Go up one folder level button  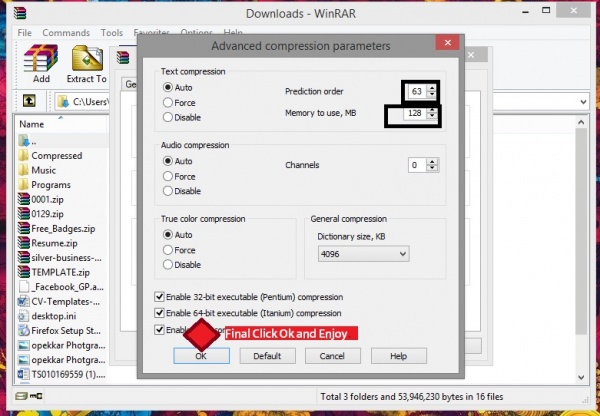tap(29, 101)
